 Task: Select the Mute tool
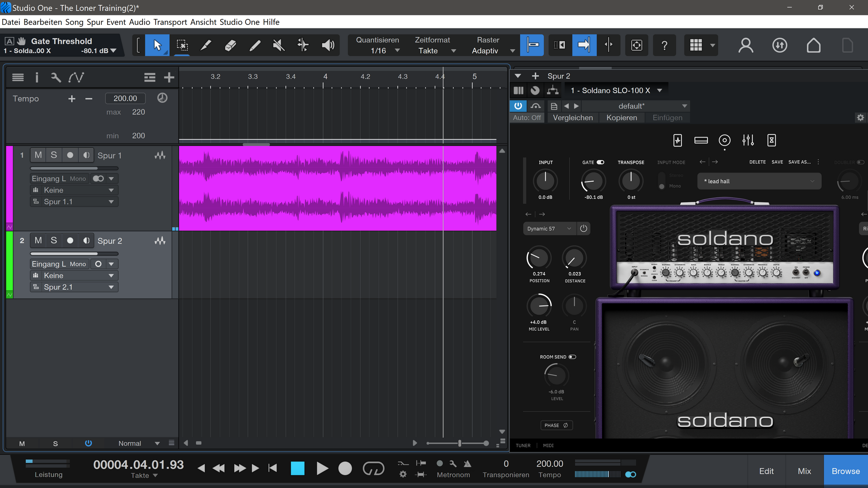(x=279, y=45)
